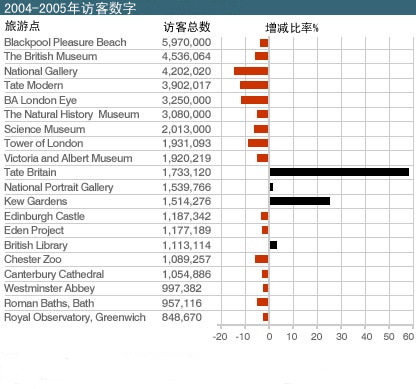
Task: Click the 2004-2005年访客数字 title bar
Action: pyautogui.click(x=208, y=7)
